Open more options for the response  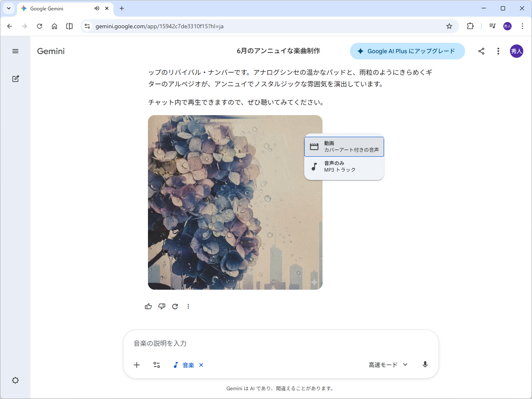point(188,306)
